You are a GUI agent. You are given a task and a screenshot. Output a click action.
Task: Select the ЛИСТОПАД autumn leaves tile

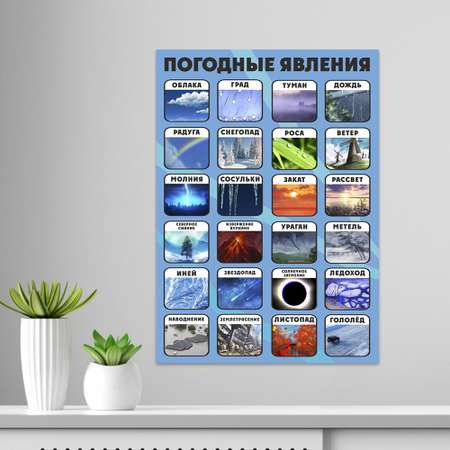(x=294, y=336)
